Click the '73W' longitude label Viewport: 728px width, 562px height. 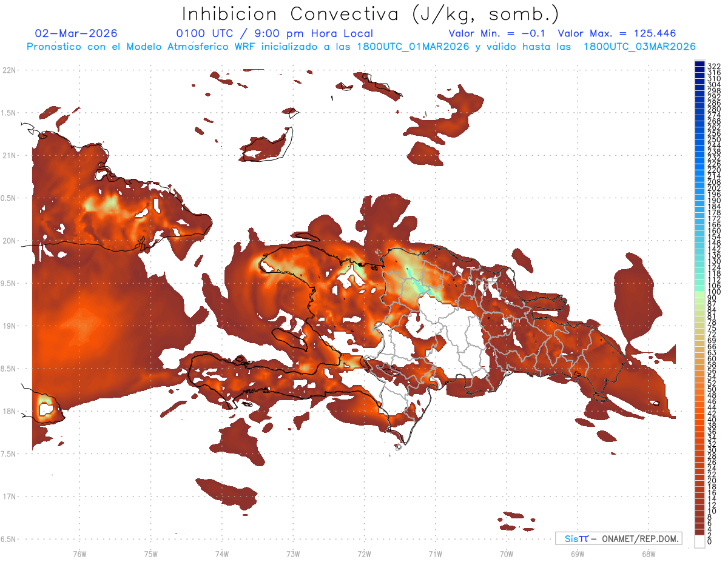293,554
